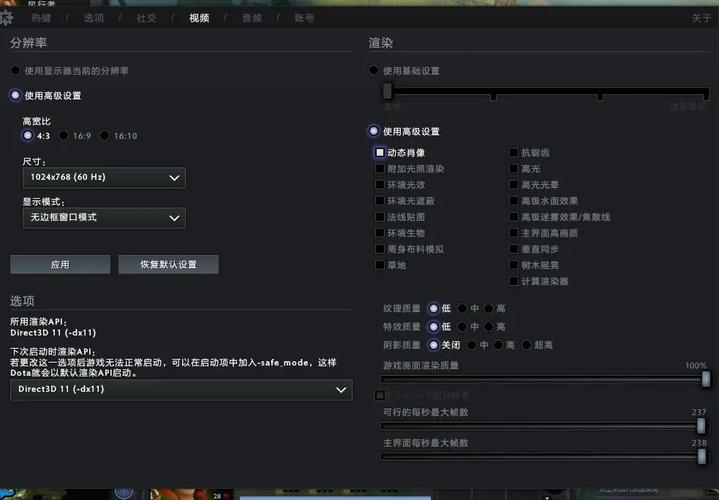Click the 游戏画面渲染质量 slider handle

pyautogui.click(x=706, y=379)
